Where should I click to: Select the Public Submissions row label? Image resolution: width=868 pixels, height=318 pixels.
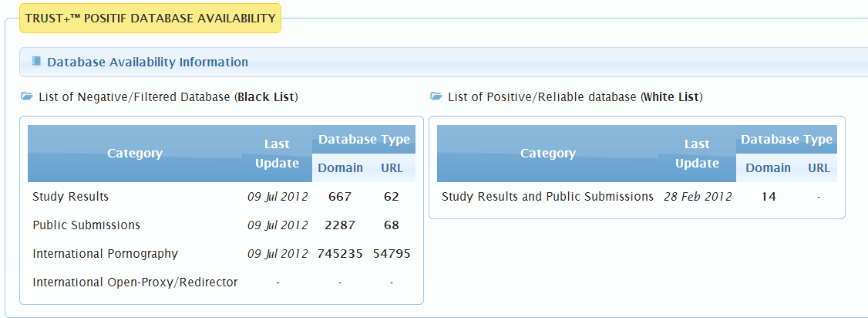pos(86,225)
